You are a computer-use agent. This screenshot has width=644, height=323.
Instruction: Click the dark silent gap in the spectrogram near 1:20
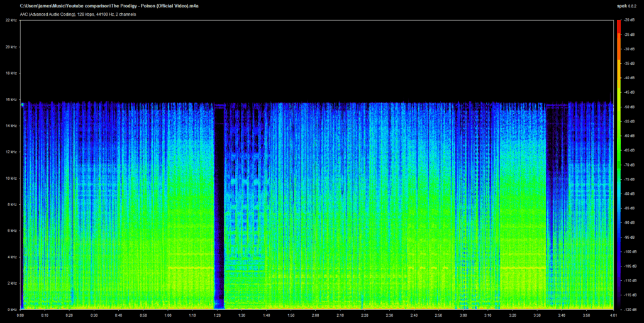tap(219, 207)
